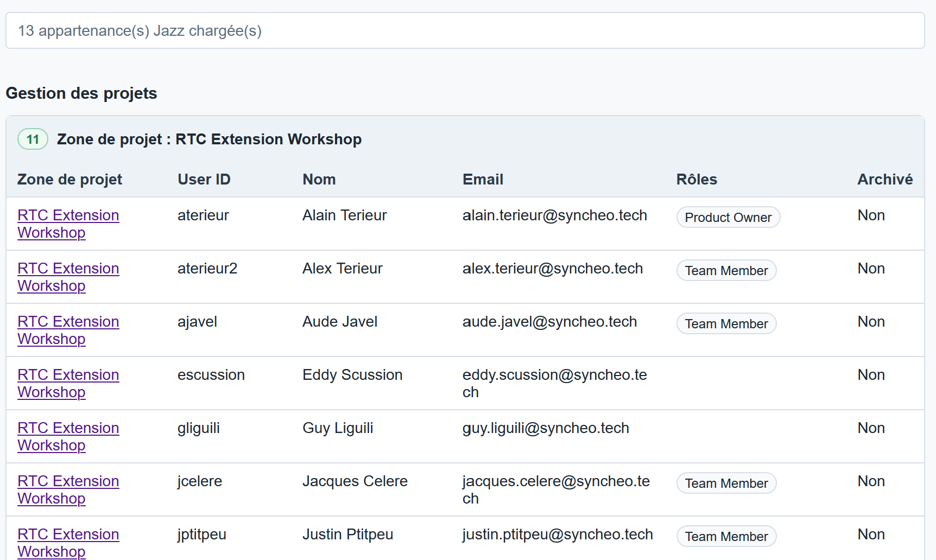Click the Jazz appartenances chargées status box
Image resolution: width=936 pixels, height=560 pixels.
coord(465,30)
